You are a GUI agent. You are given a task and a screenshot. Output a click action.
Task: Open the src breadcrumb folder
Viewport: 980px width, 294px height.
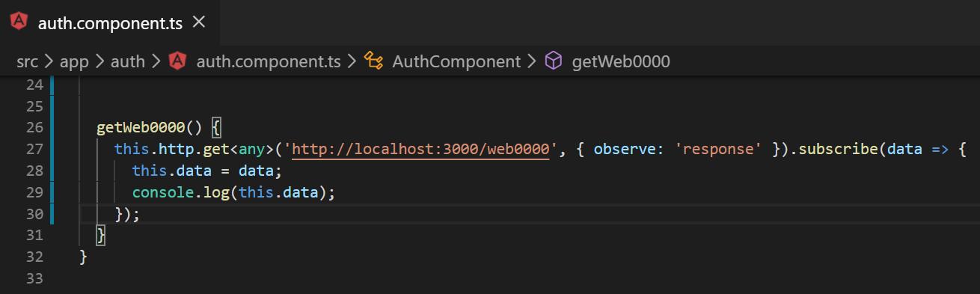[27, 61]
